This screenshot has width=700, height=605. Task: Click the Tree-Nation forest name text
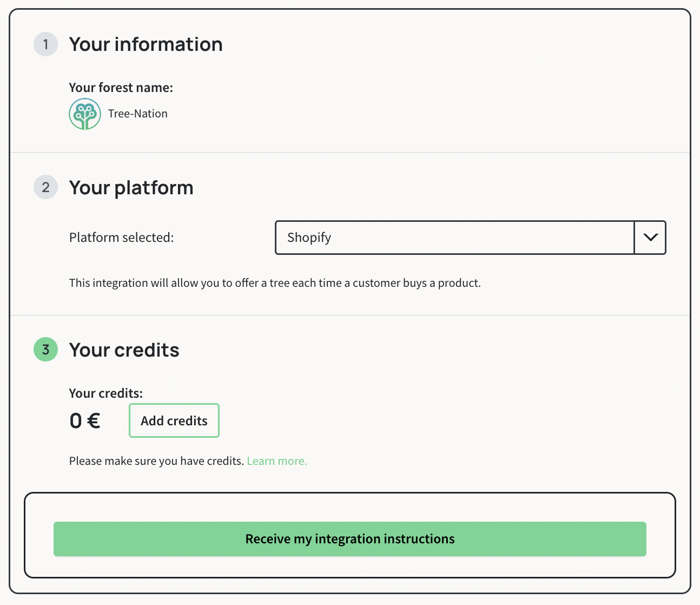(138, 114)
